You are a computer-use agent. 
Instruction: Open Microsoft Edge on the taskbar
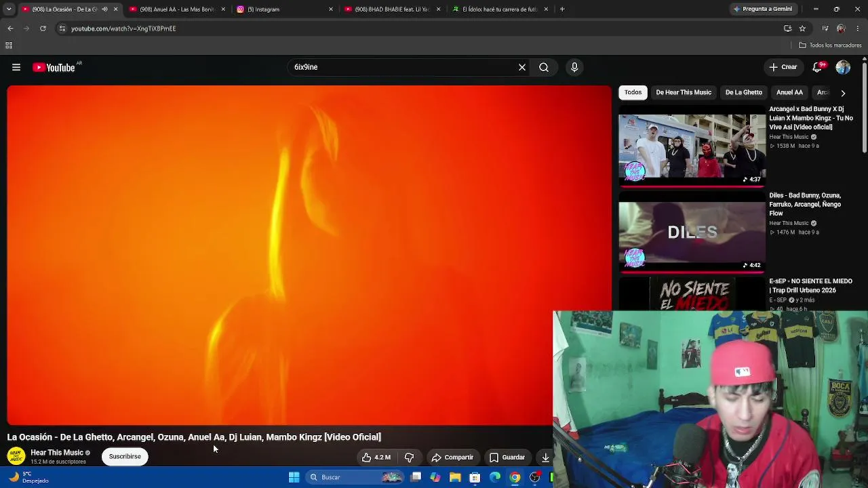coord(495,477)
